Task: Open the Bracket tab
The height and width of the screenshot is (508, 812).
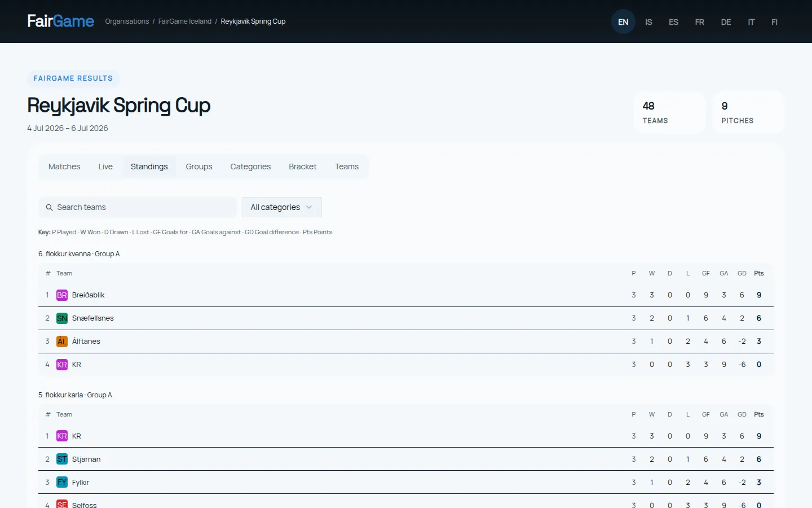Action: pyautogui.click(x=303, y=167)
